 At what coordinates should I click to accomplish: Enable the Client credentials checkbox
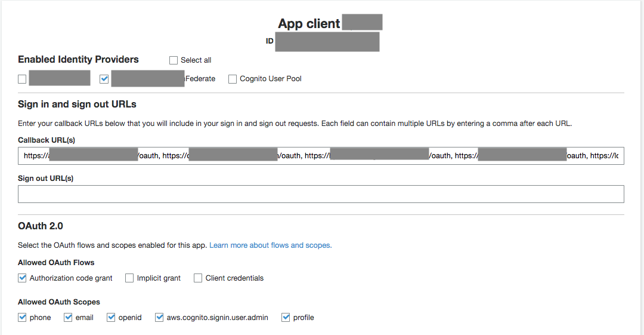(x=198, y=278)
